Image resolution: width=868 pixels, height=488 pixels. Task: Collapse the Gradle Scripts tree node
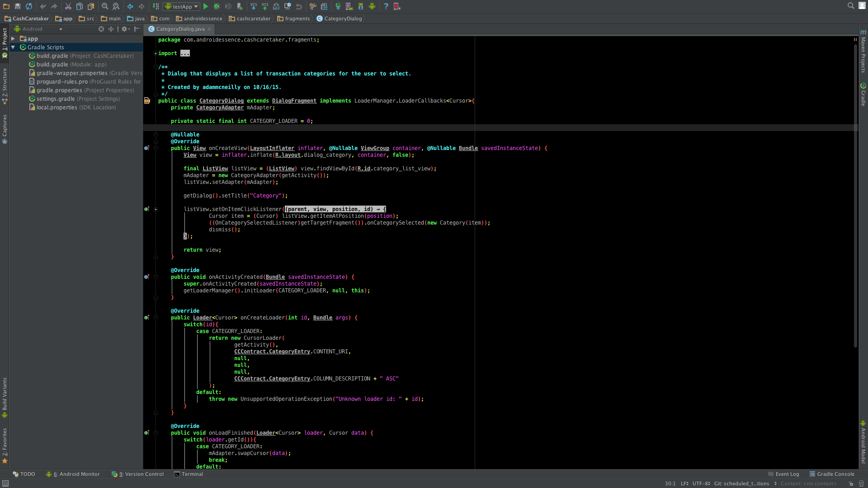[x=13, y=47]
